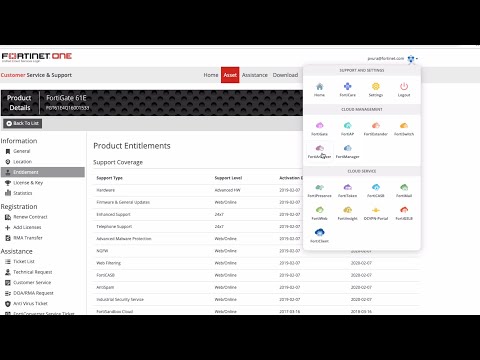Open General in the Information sidebar
This screenshot has width=480, height=360.
click(18, 151)
